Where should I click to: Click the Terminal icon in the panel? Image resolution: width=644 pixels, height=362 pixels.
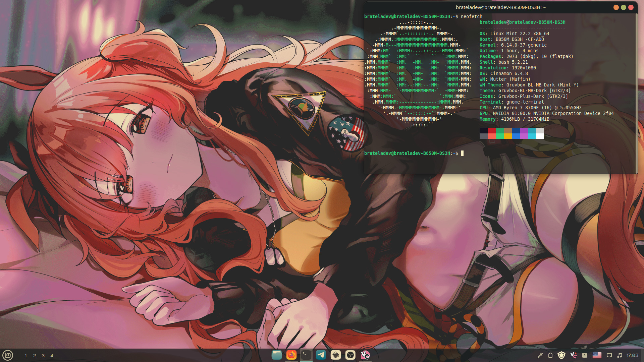[x=306, y=355]
